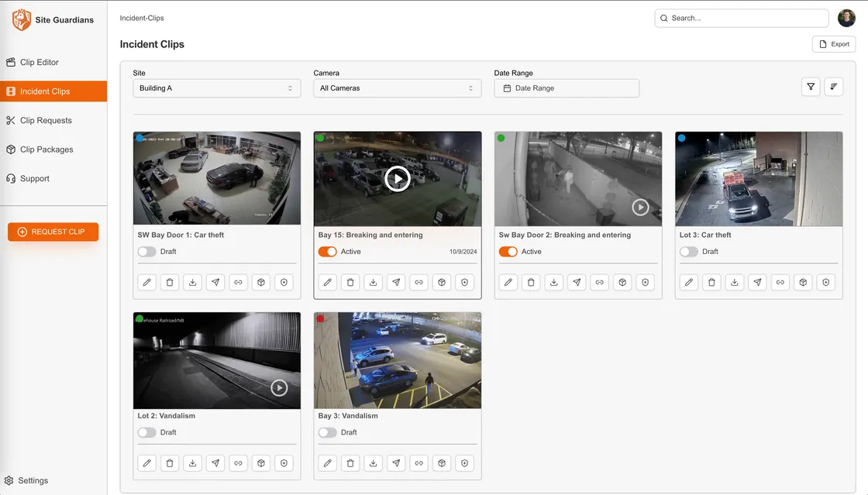Delete the Bay 15 Breaking and entering clip
The width and height of the screenshot is (868, 495).
(x=350, y=282)
